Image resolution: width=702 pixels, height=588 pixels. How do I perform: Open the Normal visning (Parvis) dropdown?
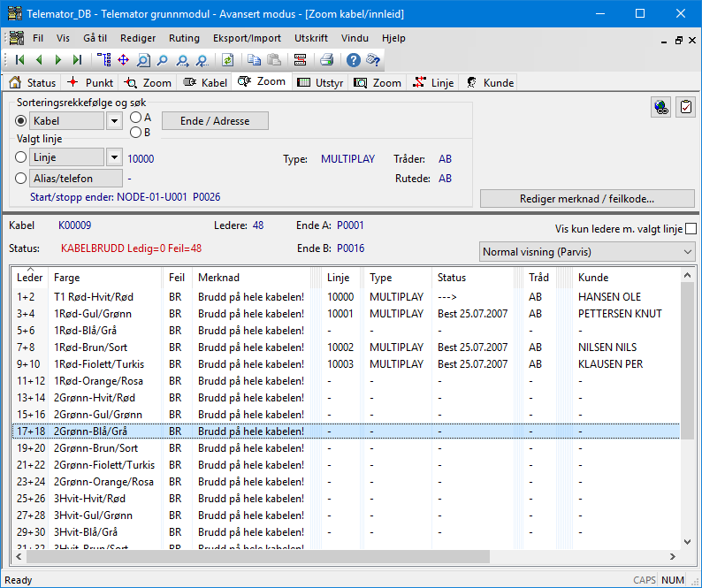pyautogui.click(x=587, y=252)
